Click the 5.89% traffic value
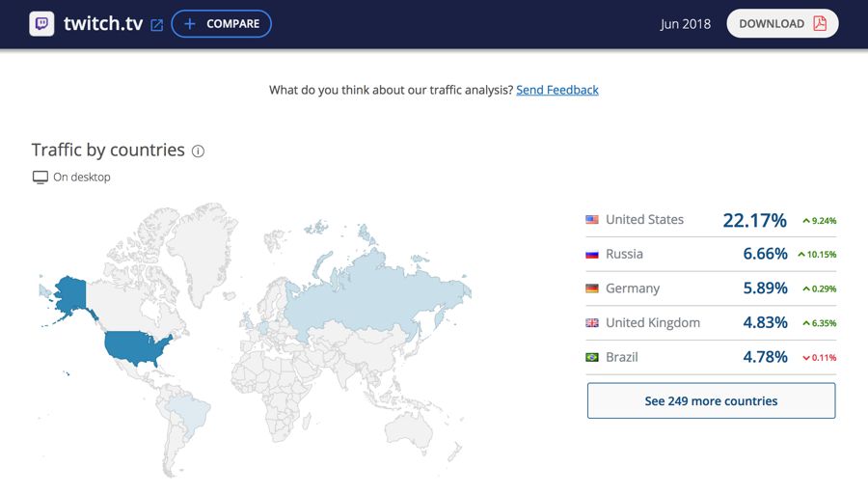The image size is (868, 494). pos(765,288)
